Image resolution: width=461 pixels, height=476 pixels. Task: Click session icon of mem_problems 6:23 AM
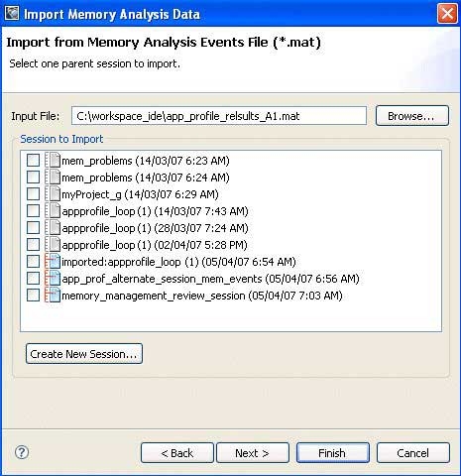coord(53,160)
